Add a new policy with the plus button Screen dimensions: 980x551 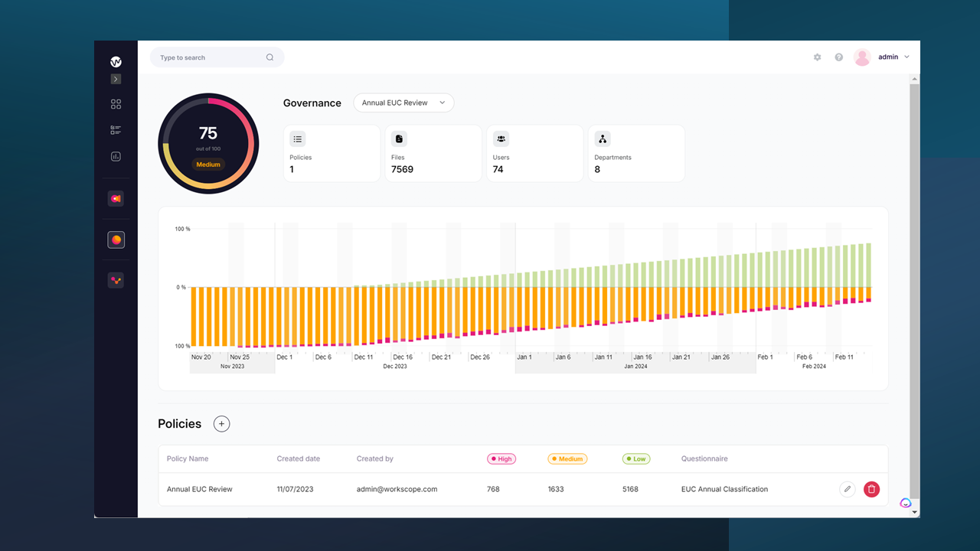[x=221, y=423]
